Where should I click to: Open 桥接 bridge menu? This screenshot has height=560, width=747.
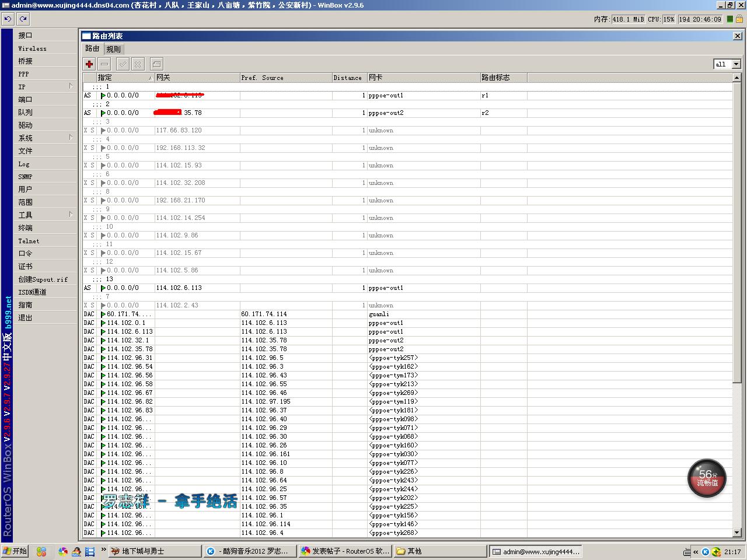[46, 61]
